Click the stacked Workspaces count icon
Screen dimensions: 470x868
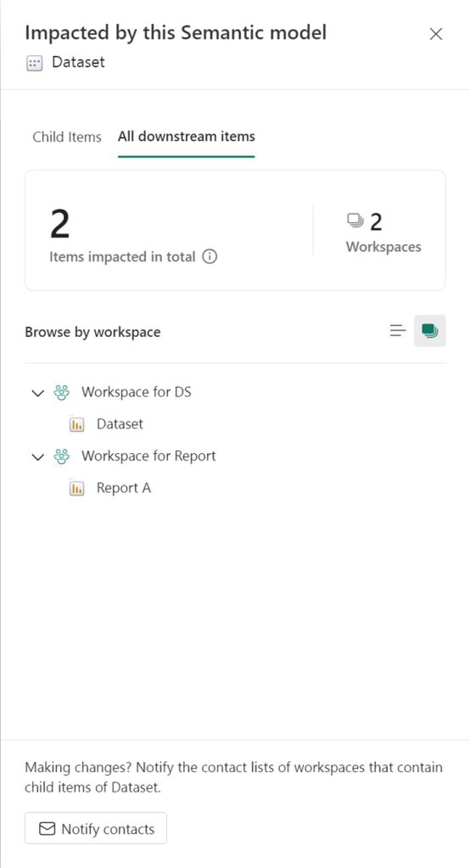(355, 221)
